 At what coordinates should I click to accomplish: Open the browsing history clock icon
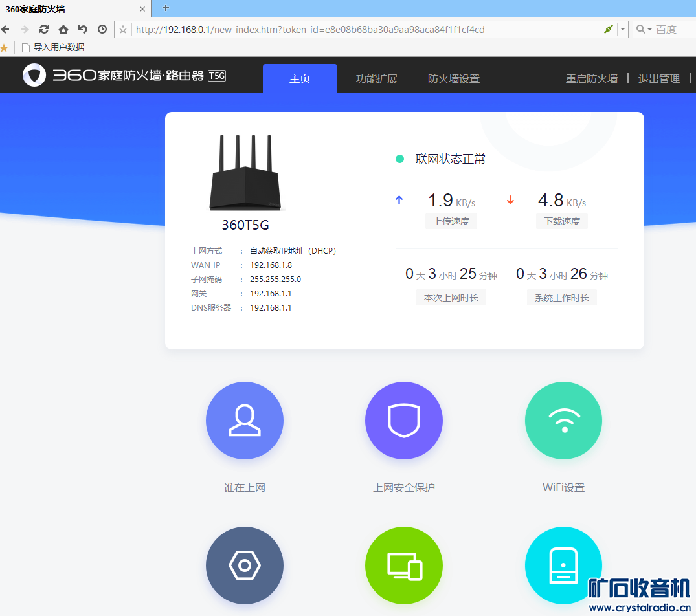tap(102, 29)
